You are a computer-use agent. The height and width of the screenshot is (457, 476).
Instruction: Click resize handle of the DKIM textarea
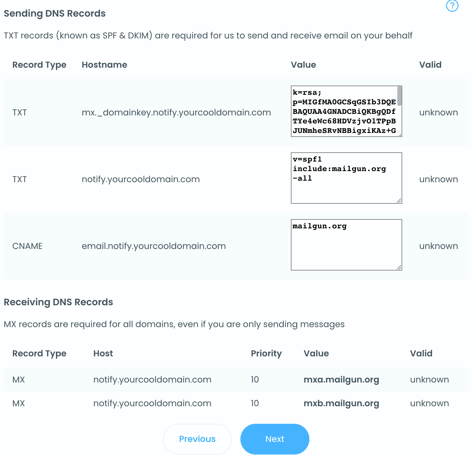tap(399, 134)
